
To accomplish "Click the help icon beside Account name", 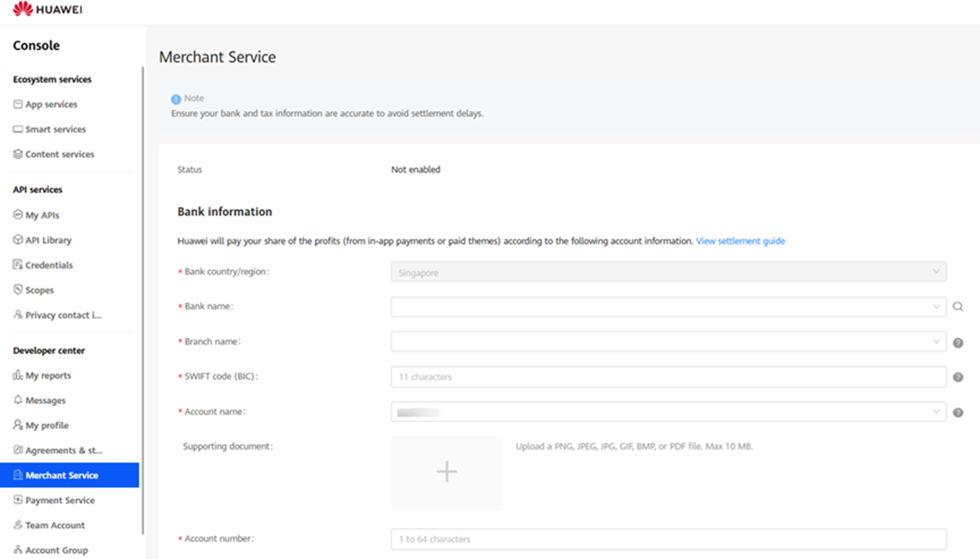I will tap(957, 413).
